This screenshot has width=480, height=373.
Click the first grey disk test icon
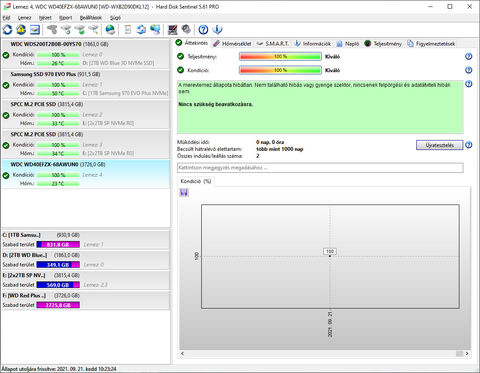(52, 30)
